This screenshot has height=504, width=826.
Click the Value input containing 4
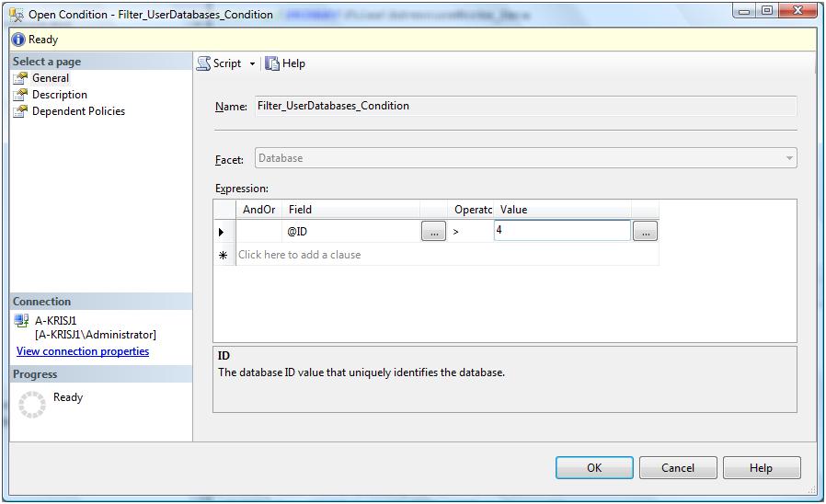coord(562,230)
